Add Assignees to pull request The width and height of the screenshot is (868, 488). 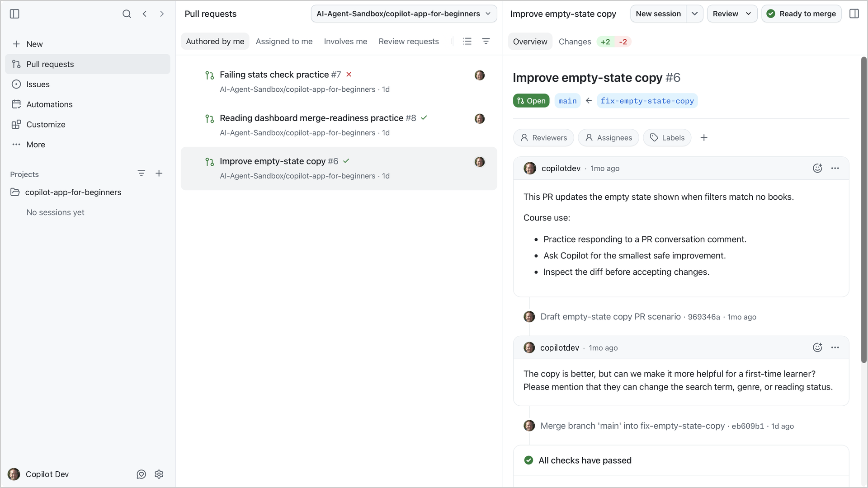click(x=609, y=138)
